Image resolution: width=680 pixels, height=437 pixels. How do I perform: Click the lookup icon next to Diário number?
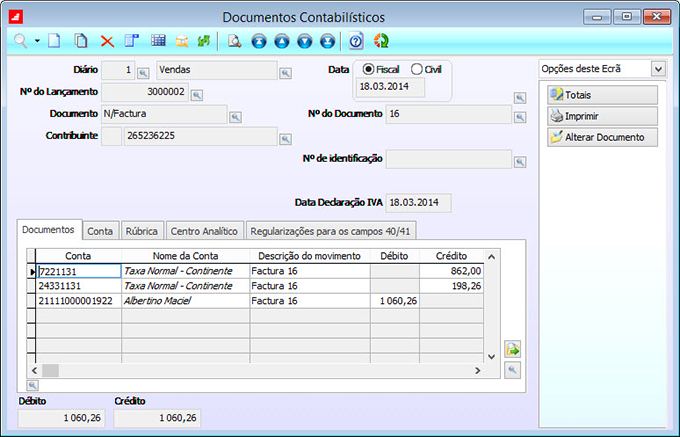click(143, 72)
